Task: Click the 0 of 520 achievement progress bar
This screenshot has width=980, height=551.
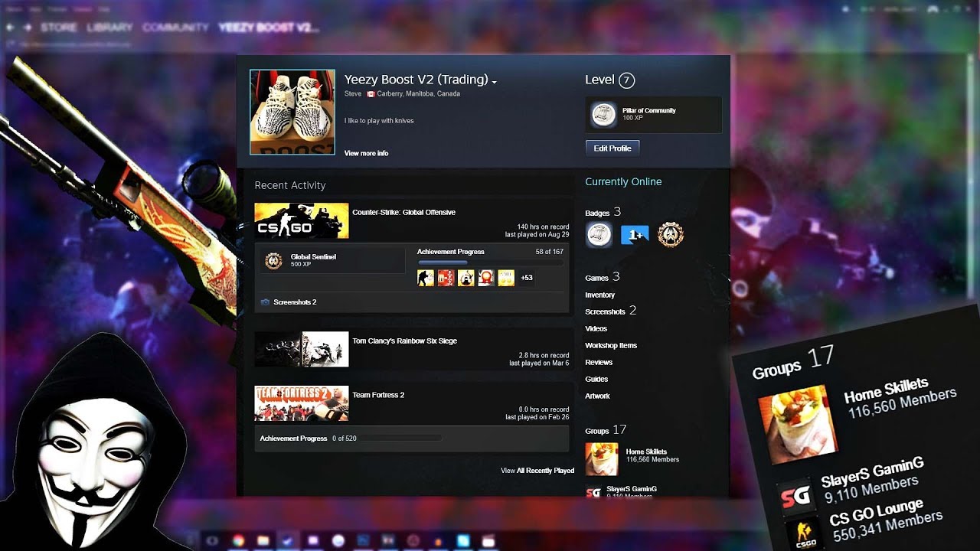Action: (x=400, y=439)
